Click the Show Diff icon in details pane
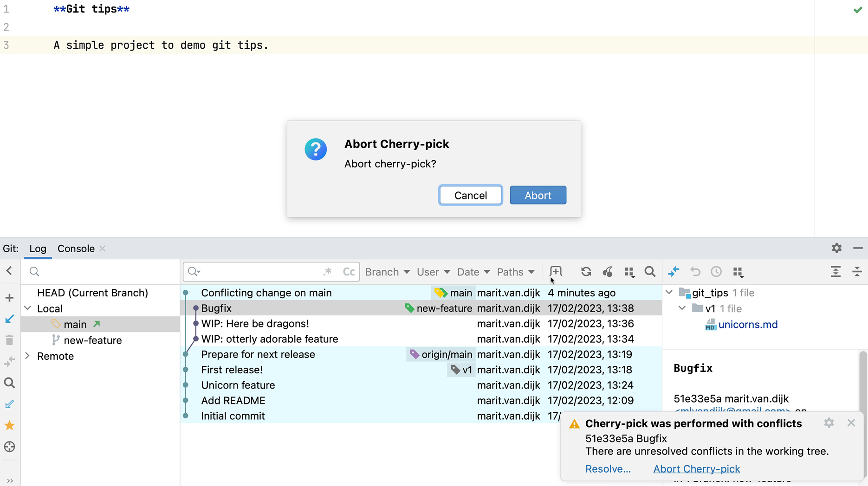The image size is (868, 486). tap(674, 272)
